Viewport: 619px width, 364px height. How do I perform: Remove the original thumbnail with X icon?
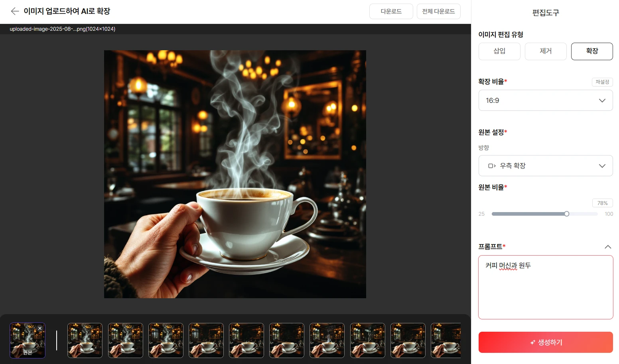pos(40,329)
